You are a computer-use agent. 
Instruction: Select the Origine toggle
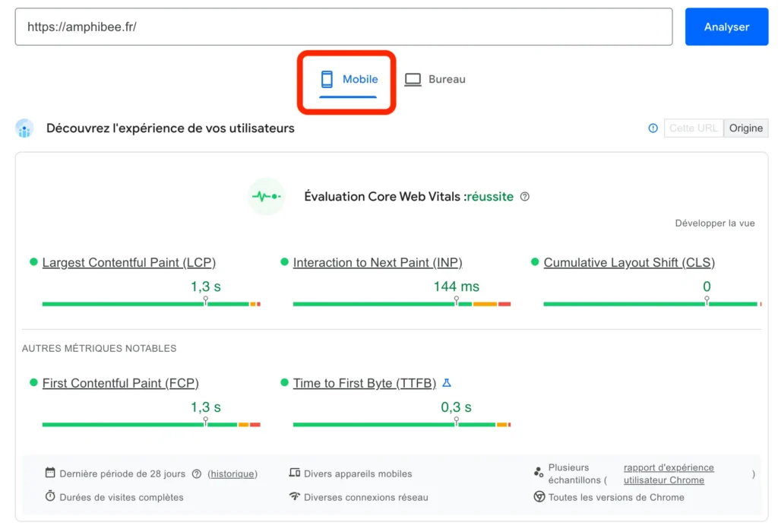(745, 128)
